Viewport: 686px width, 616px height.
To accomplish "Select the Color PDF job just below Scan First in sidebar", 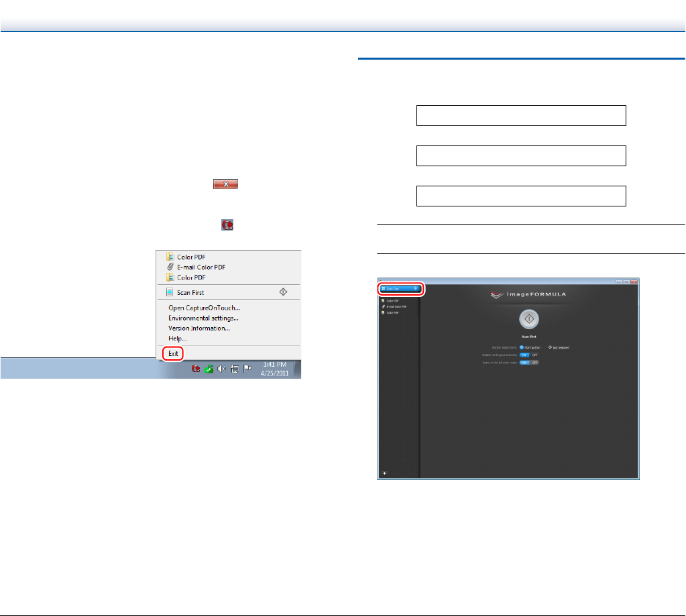I will click(390, 301).
